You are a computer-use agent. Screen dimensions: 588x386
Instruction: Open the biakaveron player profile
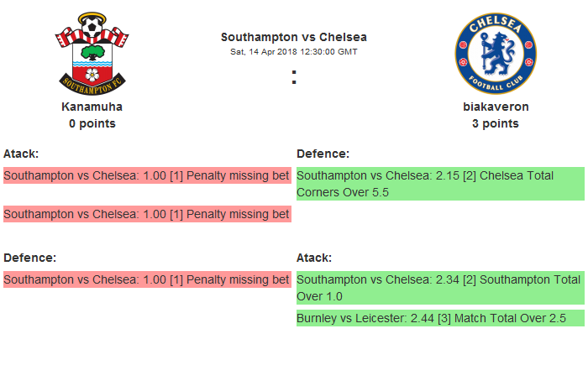[496, 107]
